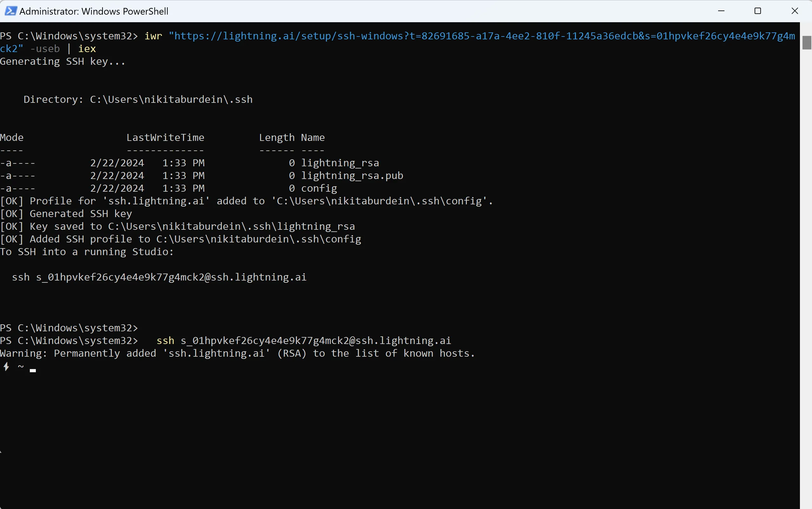Click the 'Name' column header
The width and height of the screenshot is (812, 509).
(x=313, y=138)
